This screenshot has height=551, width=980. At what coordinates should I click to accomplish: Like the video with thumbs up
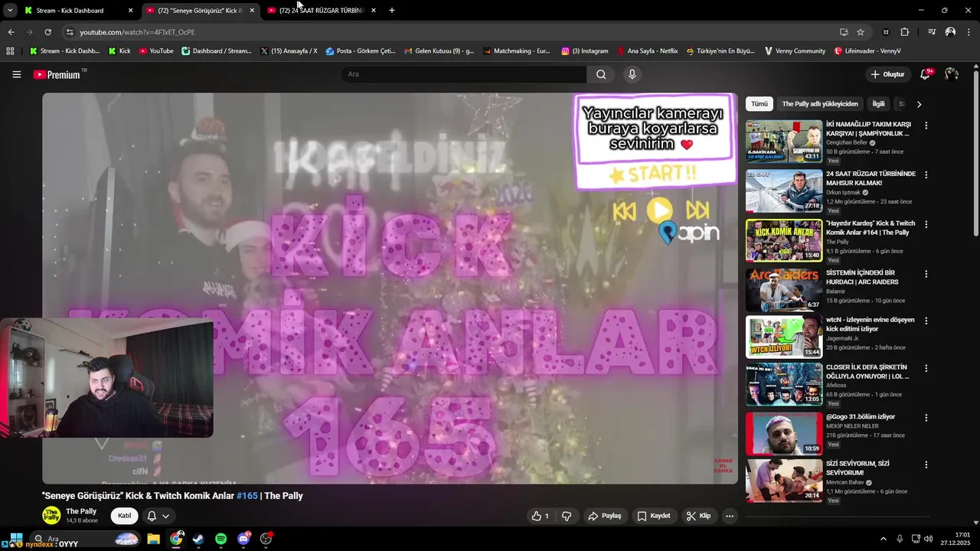541,516
